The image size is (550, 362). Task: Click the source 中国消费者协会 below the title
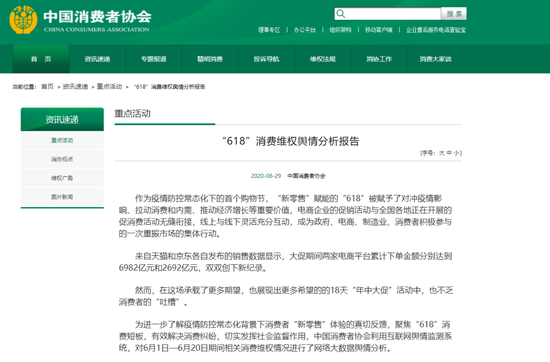[x=306, y=176]
